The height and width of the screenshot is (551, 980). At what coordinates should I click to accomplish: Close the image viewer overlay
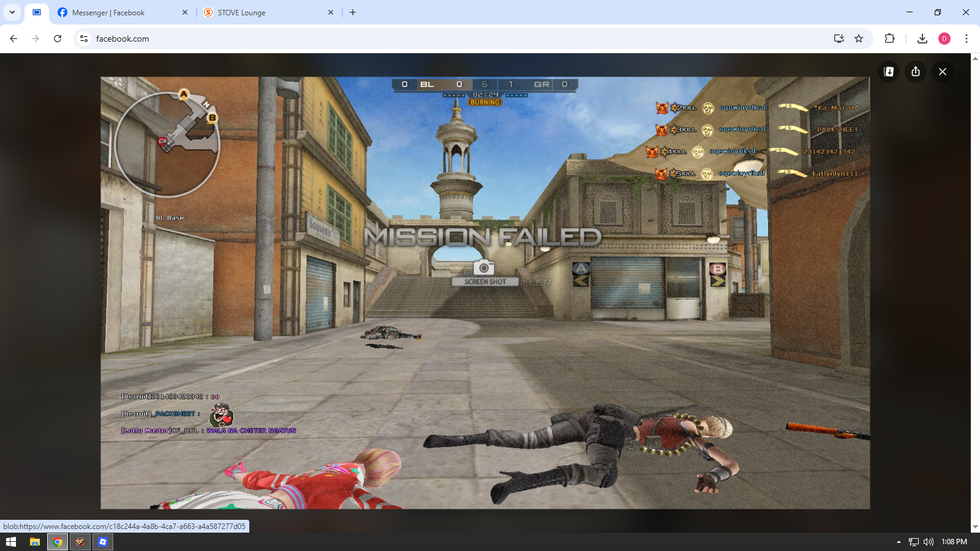[x=943, y=72]
